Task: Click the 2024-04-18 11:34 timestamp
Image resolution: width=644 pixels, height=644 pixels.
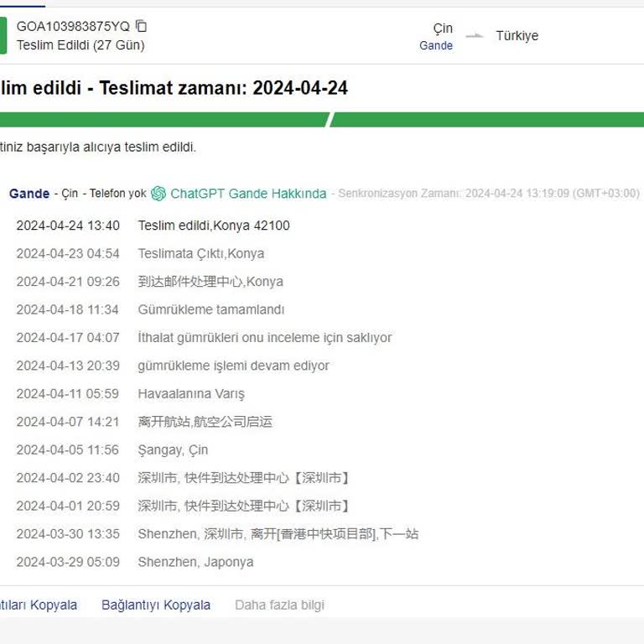Action: coord(68,309)
